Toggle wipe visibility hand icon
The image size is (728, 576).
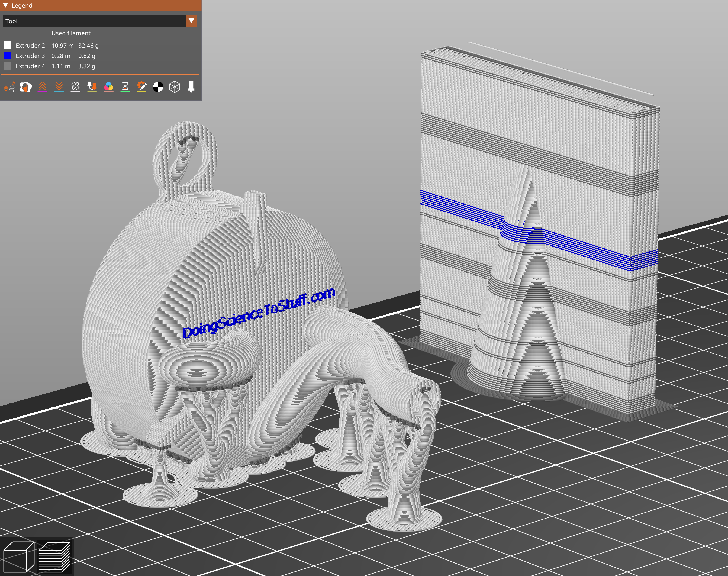[x=26, y=87]
